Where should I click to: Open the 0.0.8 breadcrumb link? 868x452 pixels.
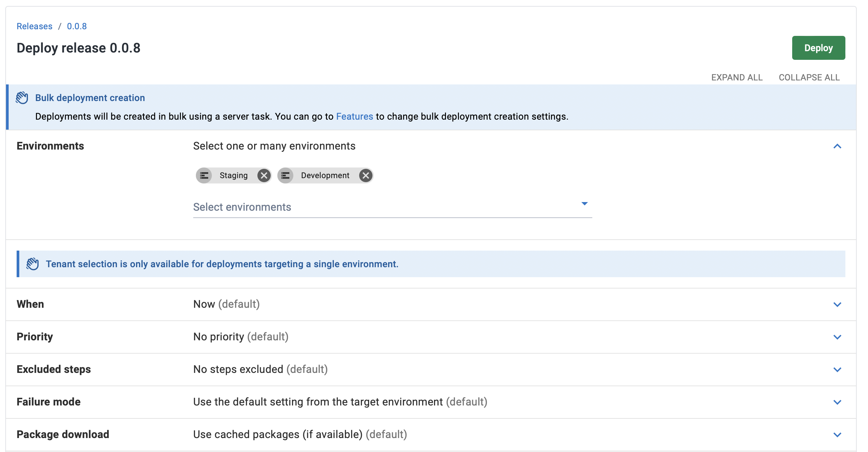[77, 26]
